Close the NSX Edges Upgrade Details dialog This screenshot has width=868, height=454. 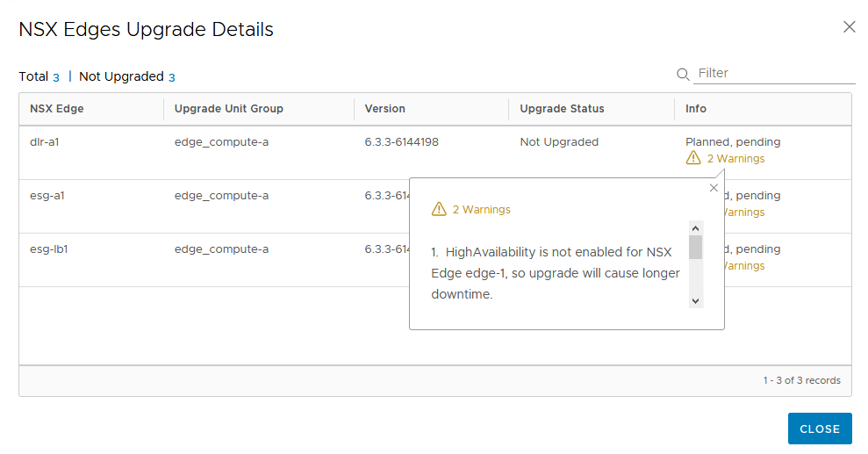tap(849, 27)
